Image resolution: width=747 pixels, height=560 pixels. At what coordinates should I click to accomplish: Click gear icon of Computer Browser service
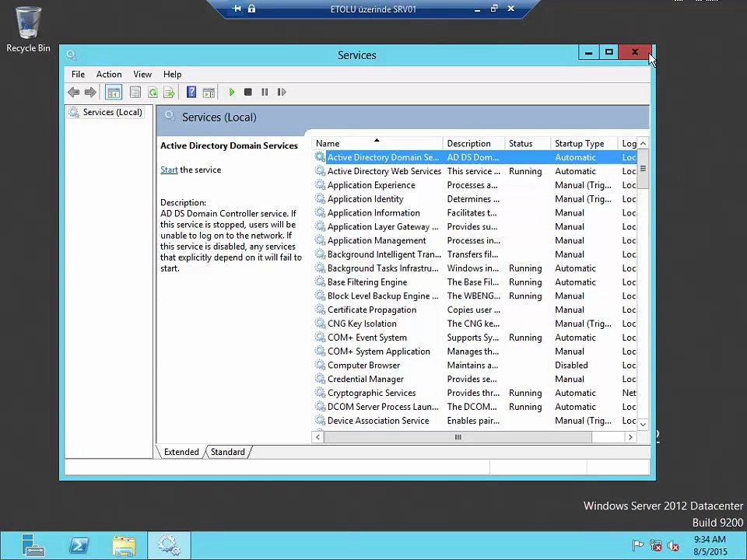pyautogui.click(x=320, y=365)
